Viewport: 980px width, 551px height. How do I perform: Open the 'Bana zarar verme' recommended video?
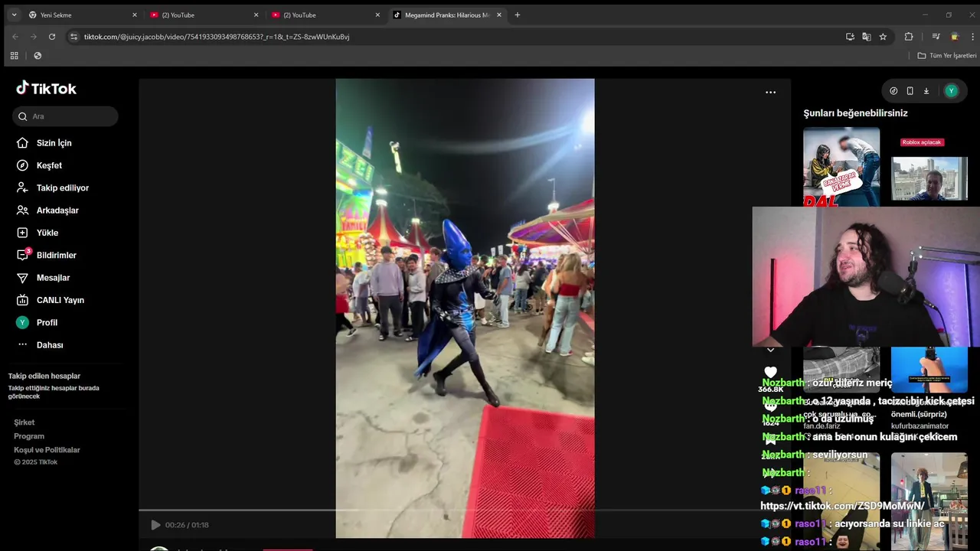click(x=841, y=167)
